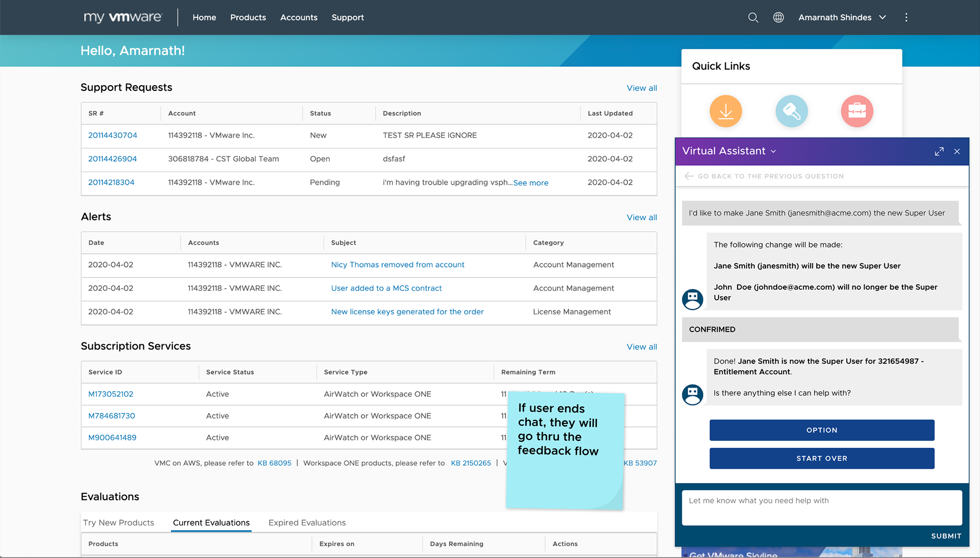
Task: Open the KB 2150265 article link
Action: tap(471, 463)
